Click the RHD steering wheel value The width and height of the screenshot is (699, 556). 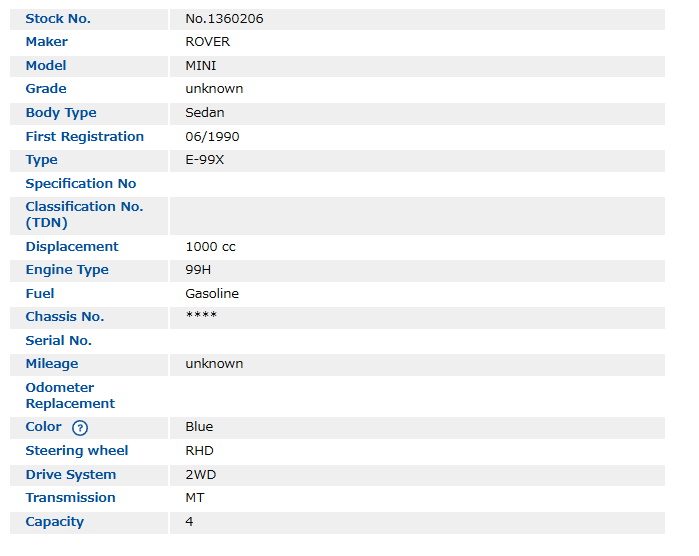click(x=199, y=451)
